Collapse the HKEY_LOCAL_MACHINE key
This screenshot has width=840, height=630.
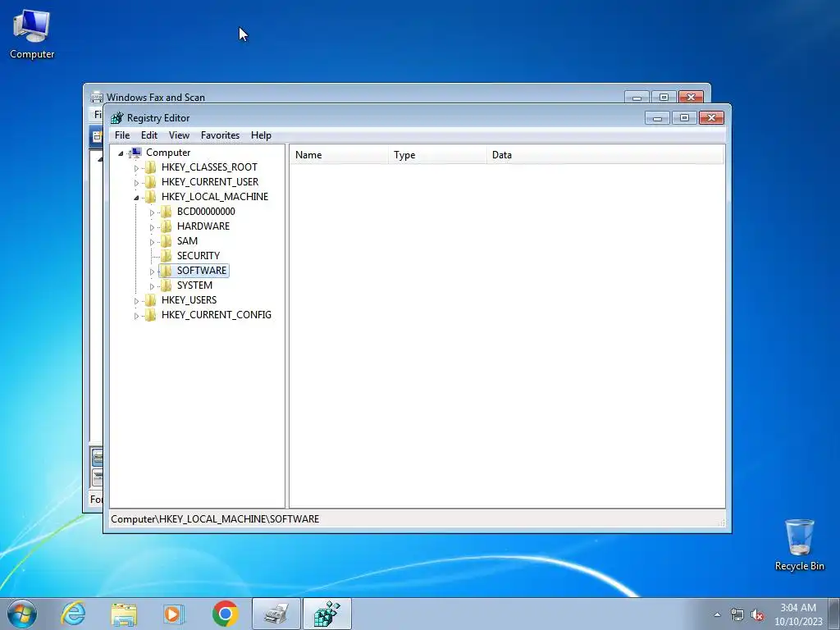(x=136, y=198)
